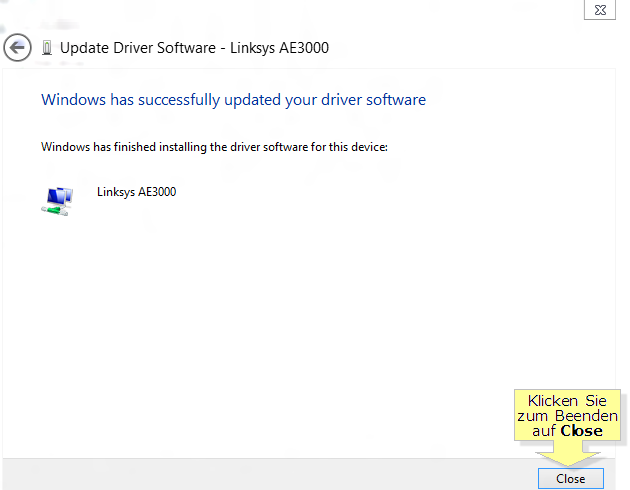Click the 'Windows has successfully updated your driver software' heading
This screenshot has width=630, height=490.
[x=233, y=100]
